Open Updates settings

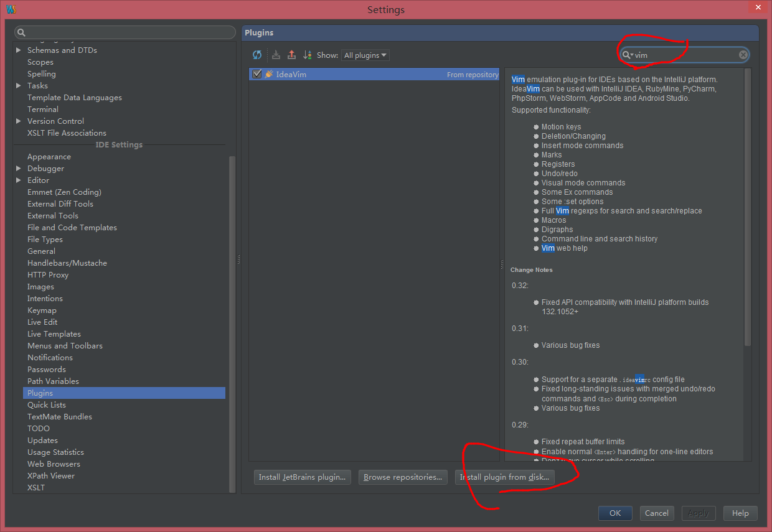(x=42, y=441)
